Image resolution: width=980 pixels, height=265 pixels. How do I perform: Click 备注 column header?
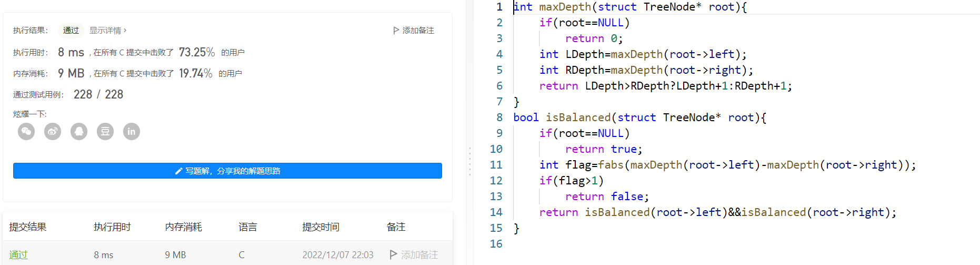click(396, 227)
